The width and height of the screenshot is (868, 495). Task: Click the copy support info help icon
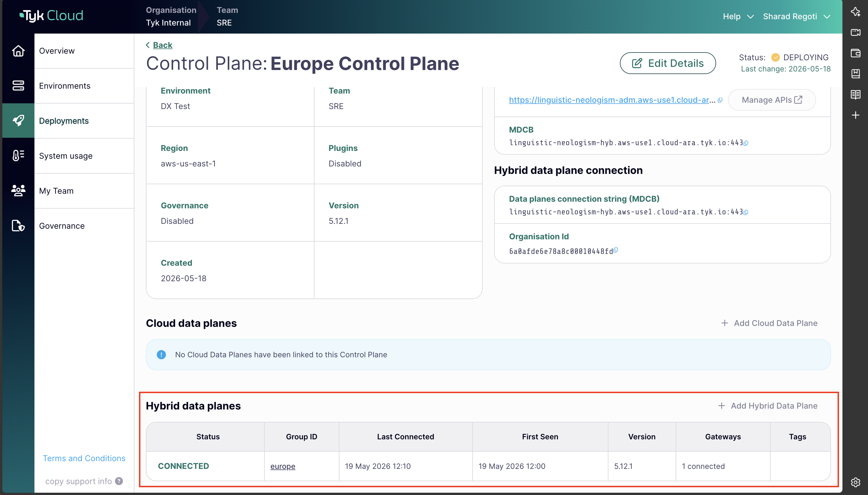pos(119,481)
